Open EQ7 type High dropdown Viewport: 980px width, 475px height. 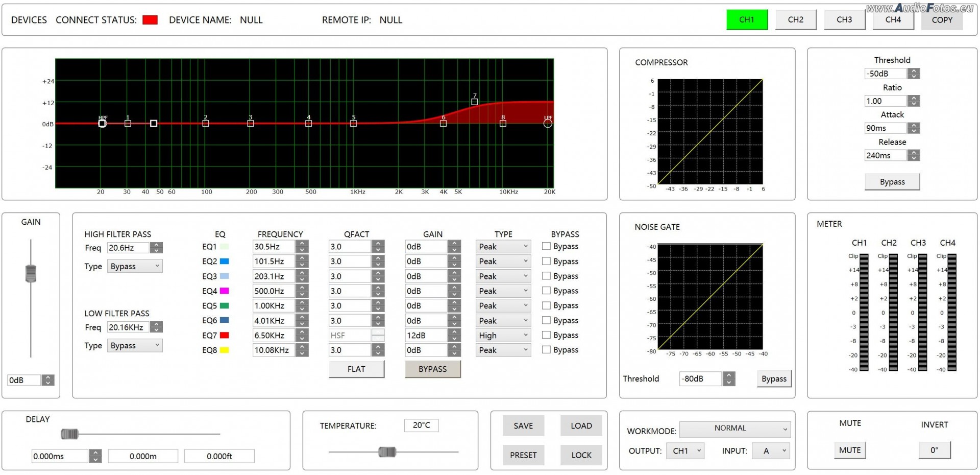(503, 336)
